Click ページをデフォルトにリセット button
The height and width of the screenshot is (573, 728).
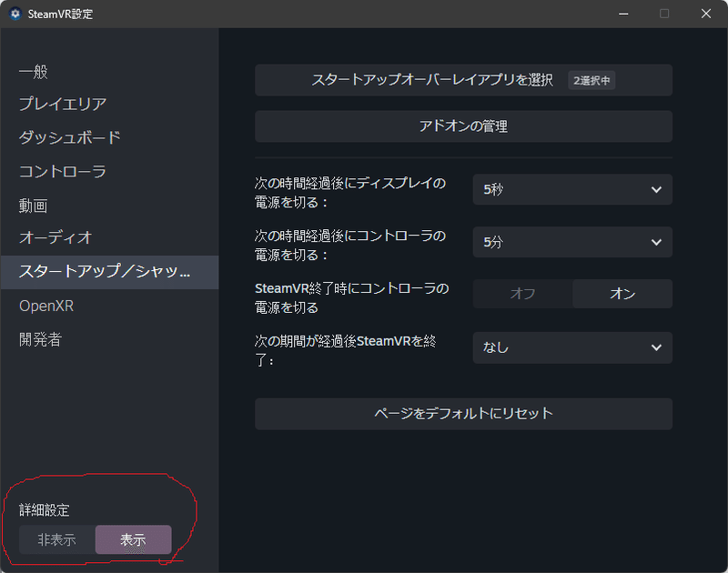click(x=463, y=414)
